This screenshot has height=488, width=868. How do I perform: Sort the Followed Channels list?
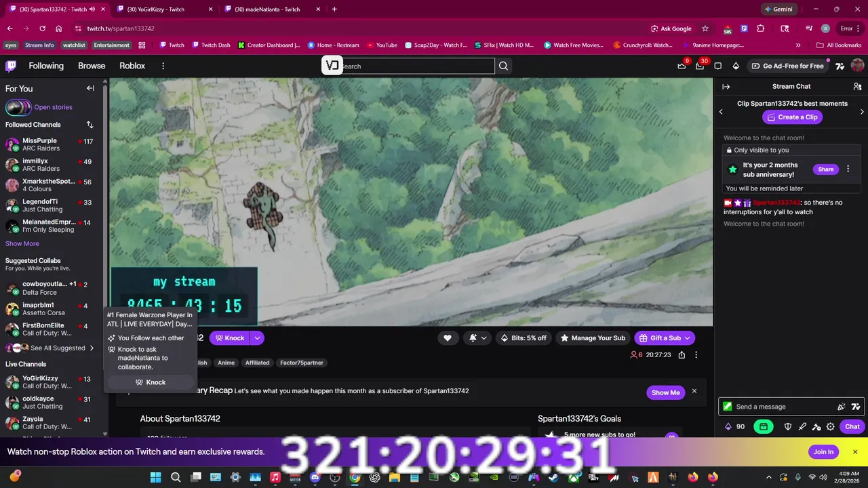coord(90,125)
